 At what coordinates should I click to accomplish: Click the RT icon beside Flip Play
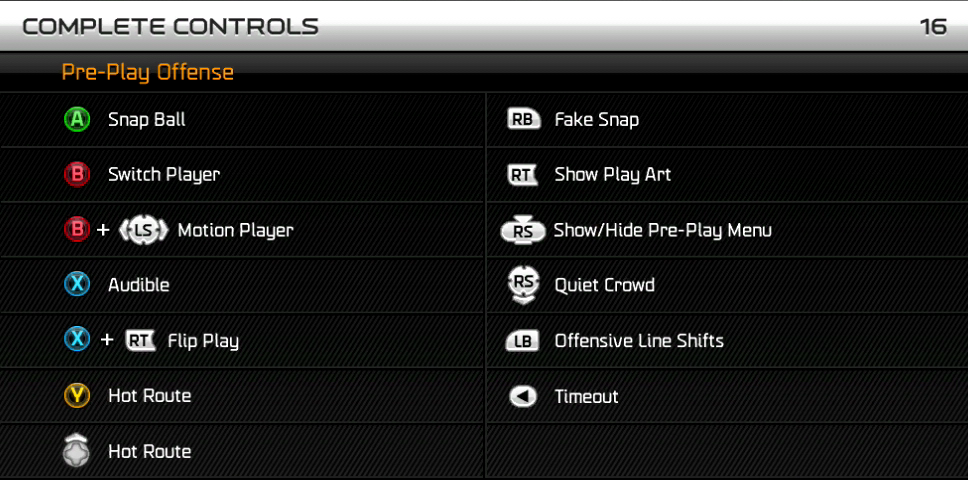click(141, 341)
